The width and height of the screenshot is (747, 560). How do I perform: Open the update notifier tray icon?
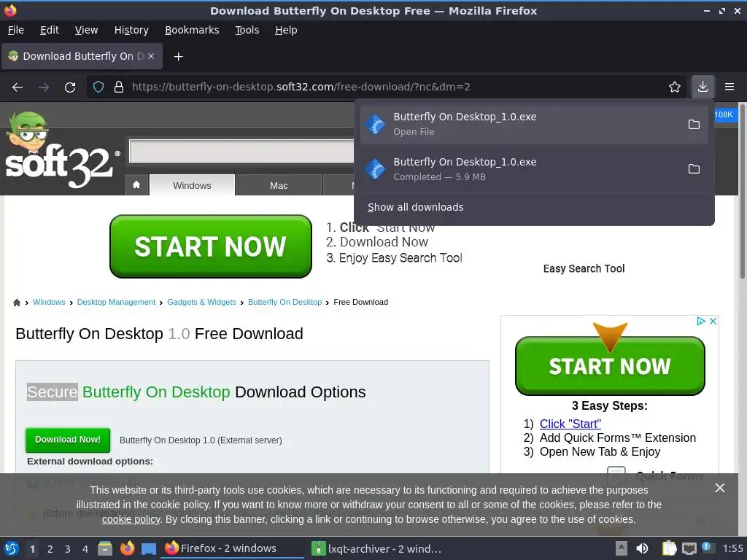coord(708,548)
